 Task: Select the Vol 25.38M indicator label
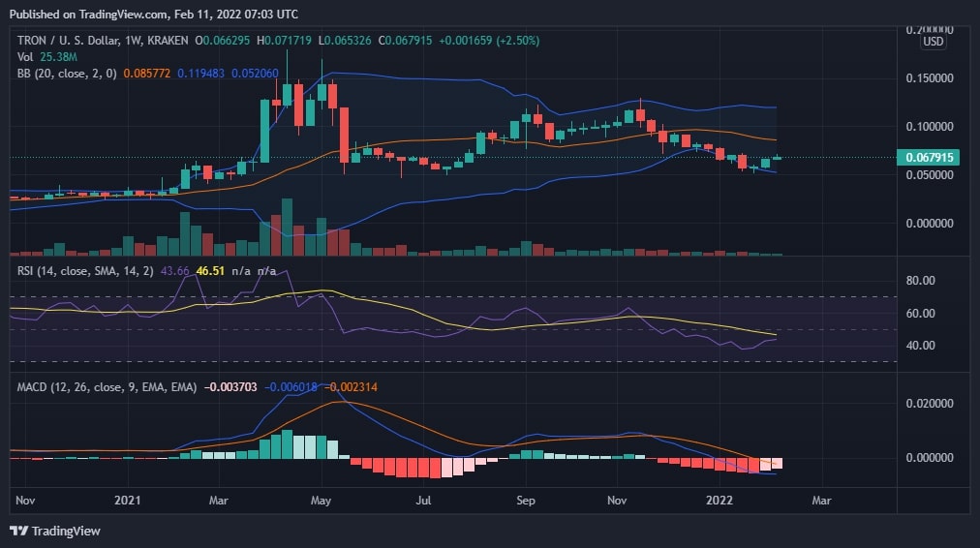(46, 57)
